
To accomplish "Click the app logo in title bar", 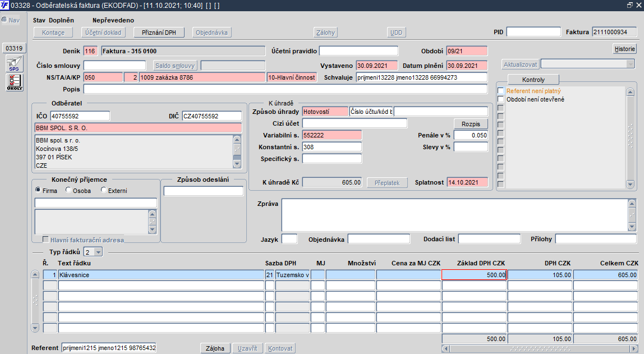I will tap(4, 6).
